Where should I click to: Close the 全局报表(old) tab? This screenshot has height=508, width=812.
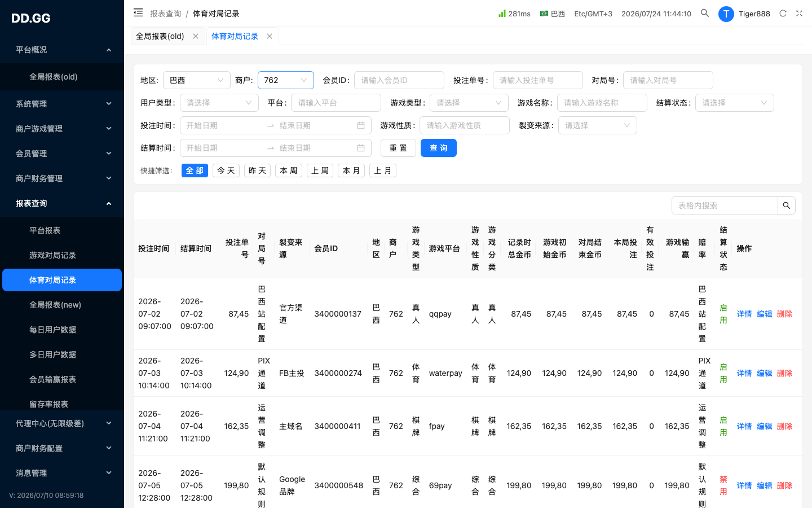click(196, 36)
